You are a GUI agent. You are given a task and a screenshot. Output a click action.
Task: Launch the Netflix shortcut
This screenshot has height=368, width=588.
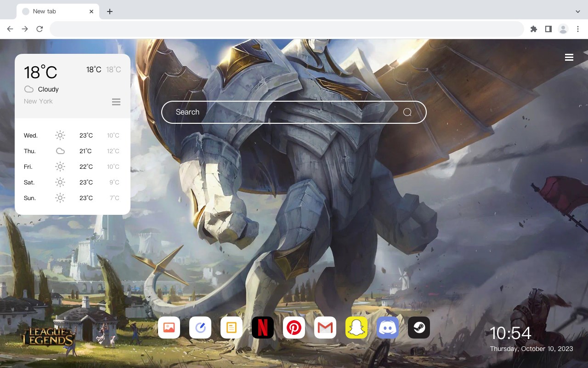click(x=263, y=328)
